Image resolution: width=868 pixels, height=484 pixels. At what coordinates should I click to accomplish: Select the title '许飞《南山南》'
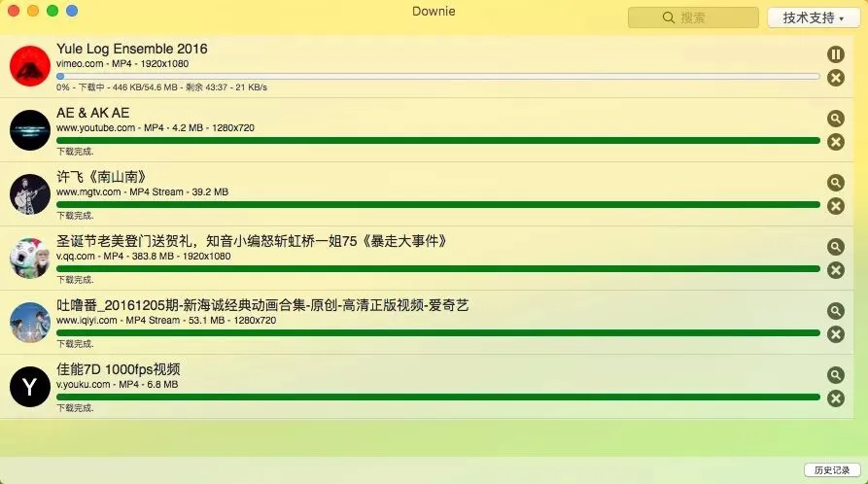tap(101, 177)
